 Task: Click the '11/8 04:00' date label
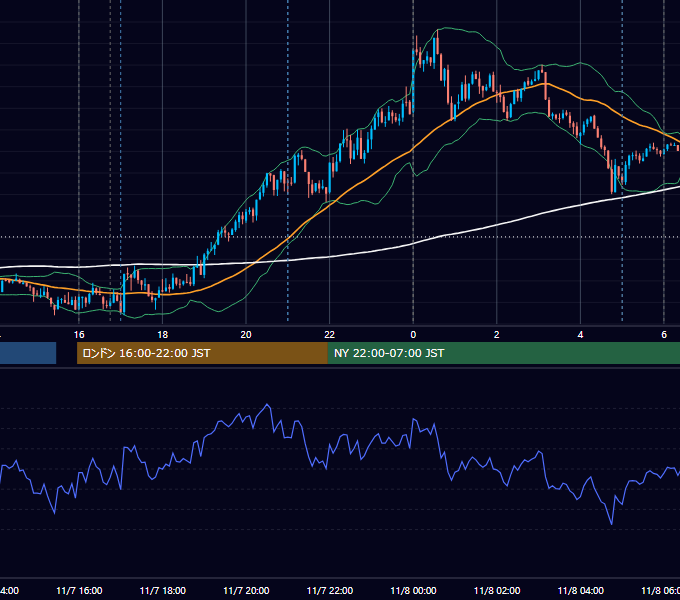581,591
